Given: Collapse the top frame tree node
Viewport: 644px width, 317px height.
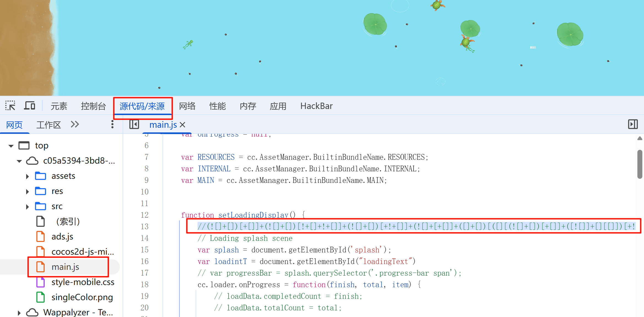Looking at the screenshot, I should (x=11, y=146).
